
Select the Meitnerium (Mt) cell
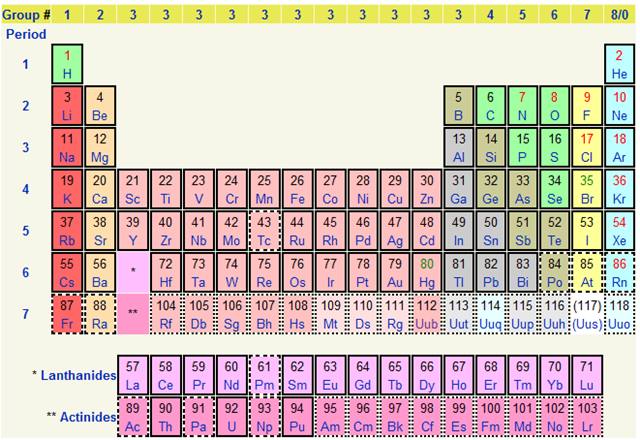click(330, 314)
